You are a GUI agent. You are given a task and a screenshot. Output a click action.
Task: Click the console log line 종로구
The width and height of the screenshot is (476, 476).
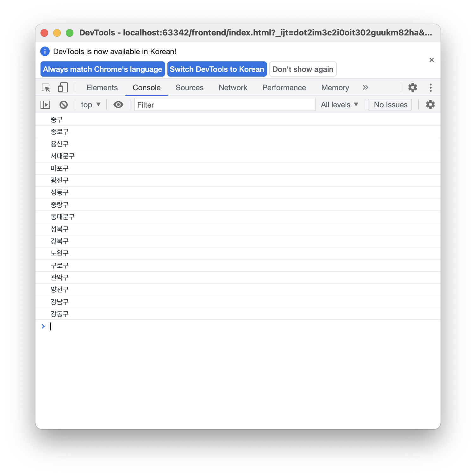click(x=238, y=132)
